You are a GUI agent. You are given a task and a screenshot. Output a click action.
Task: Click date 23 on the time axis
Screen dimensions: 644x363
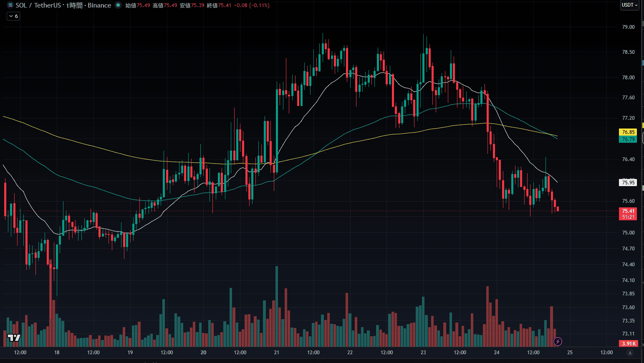click(x=423, y=353)
